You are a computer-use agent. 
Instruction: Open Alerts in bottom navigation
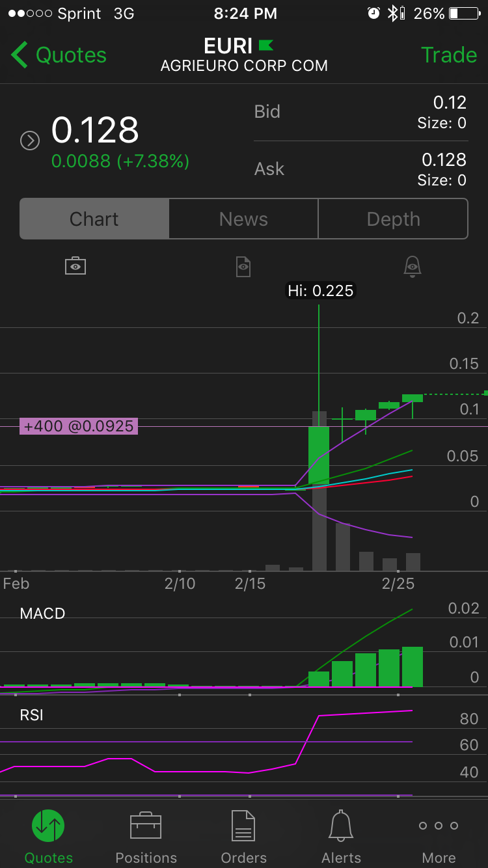[342, 835]
